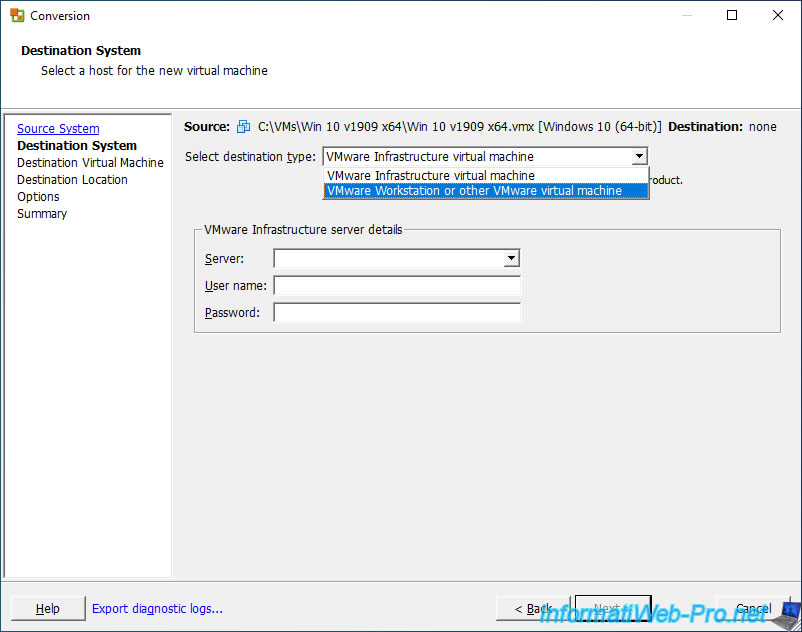802x632 pixels.
Task: Go to previous step with Back button
Action: pos(533,608)
